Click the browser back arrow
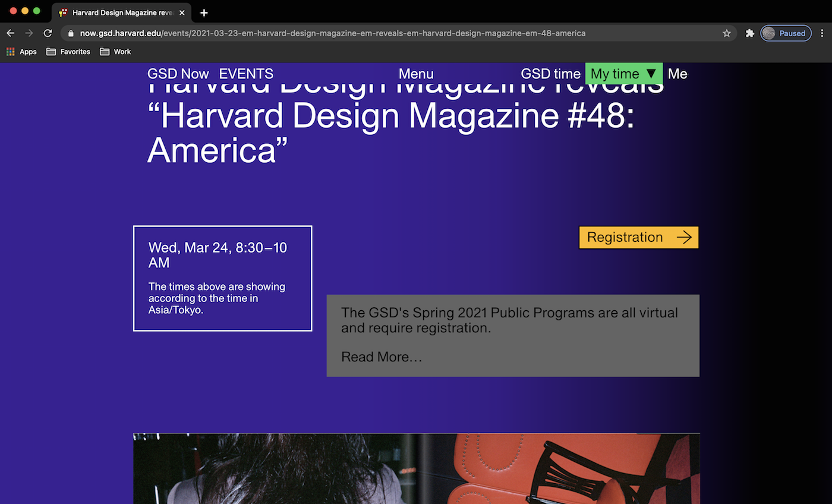Viewport: 832px width, 504px height. 10,33
